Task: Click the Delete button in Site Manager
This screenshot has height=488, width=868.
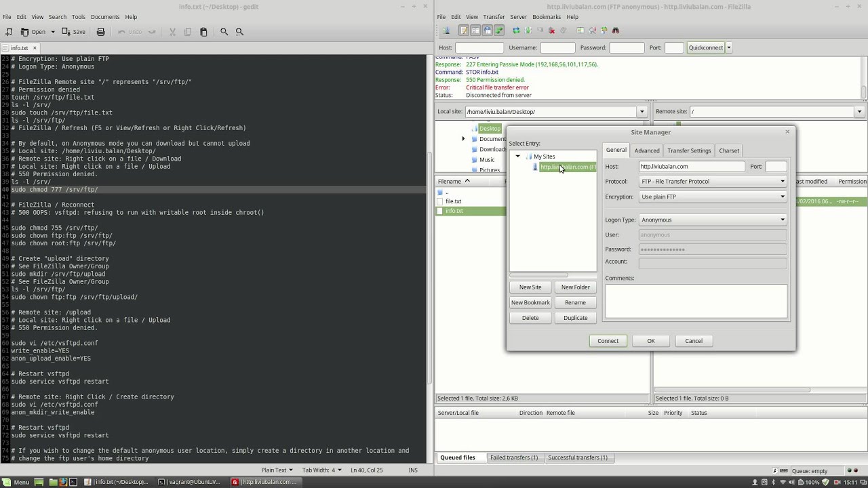Action: point(530,318)
